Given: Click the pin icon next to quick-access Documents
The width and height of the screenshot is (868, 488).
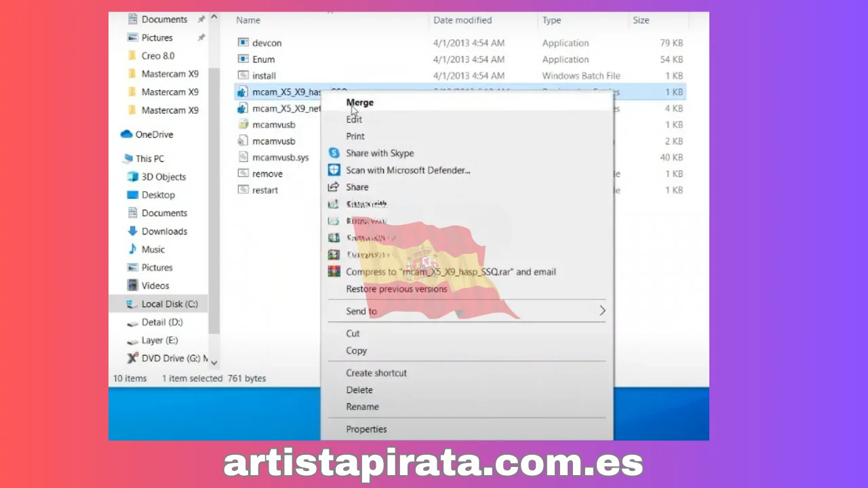Looking at the screenshot, I should pyautogui.click(x=201, y=20).
